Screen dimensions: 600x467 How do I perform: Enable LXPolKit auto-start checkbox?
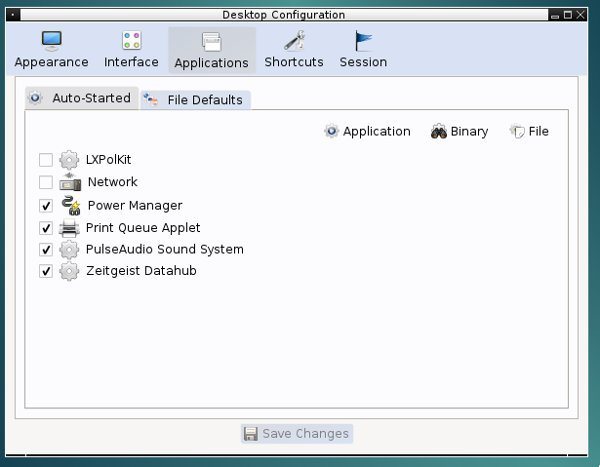(46, 160)
